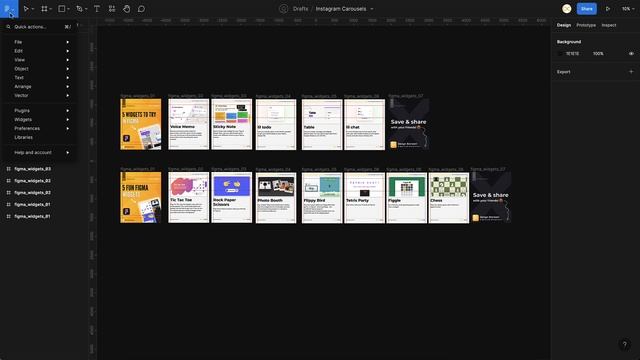Expand the Vector submenu arrow
This screenshot has width=640, height=360.
coord(68,96)
